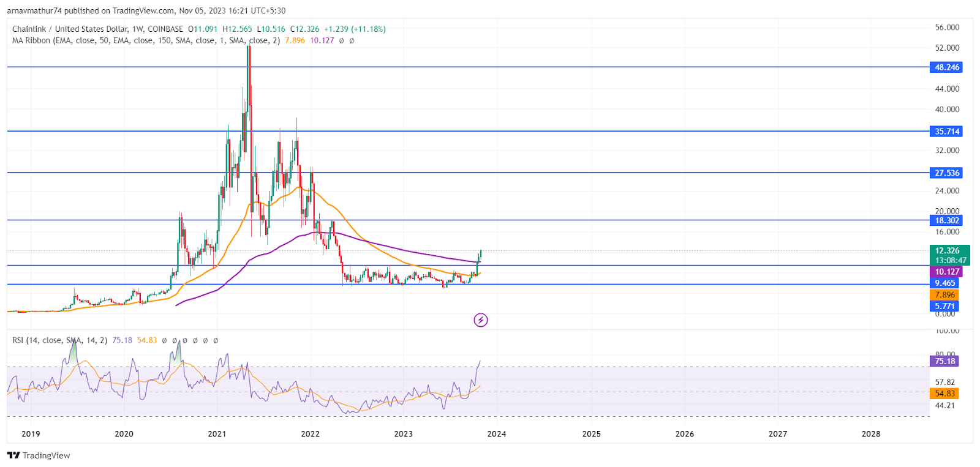Click the orange 54.83 RSI axis label
This screenshot has height=467, width=980.
coord(944,394)
